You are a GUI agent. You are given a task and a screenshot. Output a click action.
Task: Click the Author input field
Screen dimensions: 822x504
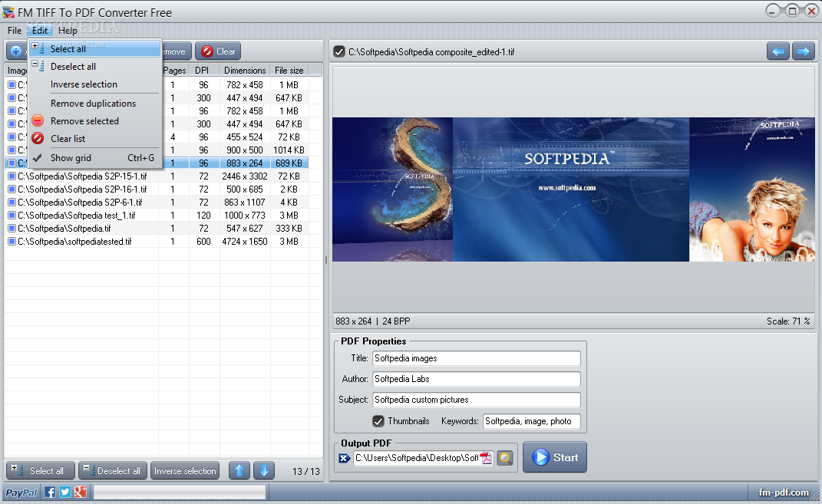point(477,379)
